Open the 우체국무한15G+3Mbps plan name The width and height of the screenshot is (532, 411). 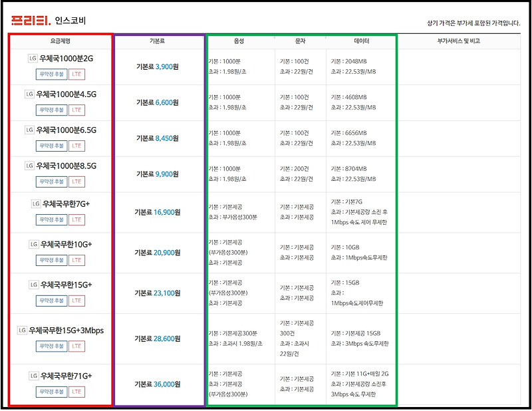point(66,331)
